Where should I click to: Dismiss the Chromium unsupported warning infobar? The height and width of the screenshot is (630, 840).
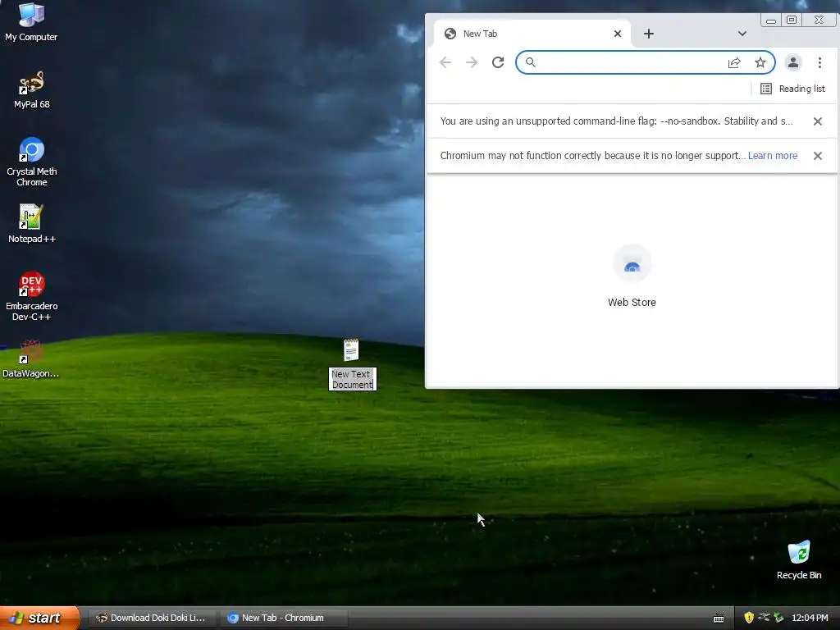coord(818,156)
